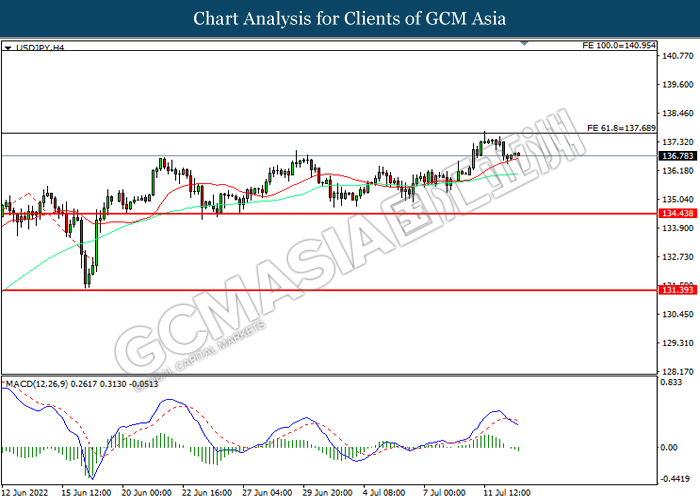Click the 130.450 price axis value
This screenshot has height=500, width=700.
coord(678,314)
